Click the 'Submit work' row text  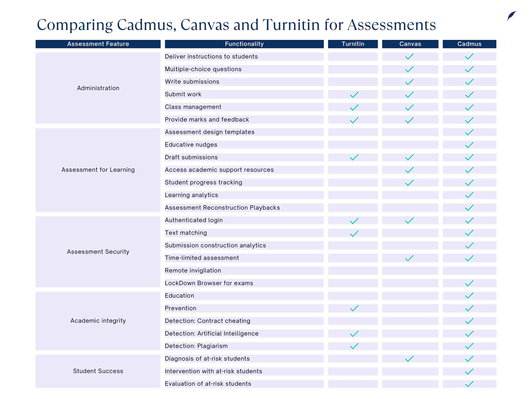pos(183,94)
